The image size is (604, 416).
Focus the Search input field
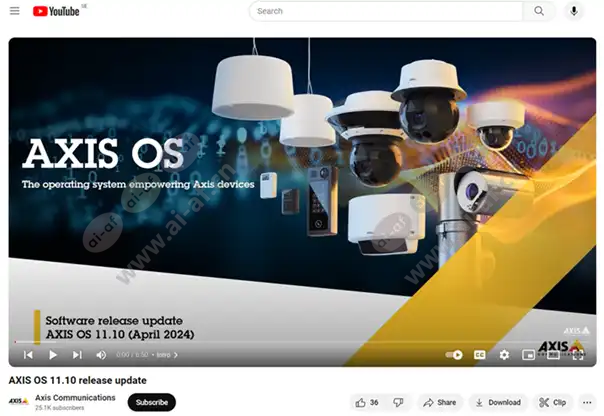pos(386,11)
